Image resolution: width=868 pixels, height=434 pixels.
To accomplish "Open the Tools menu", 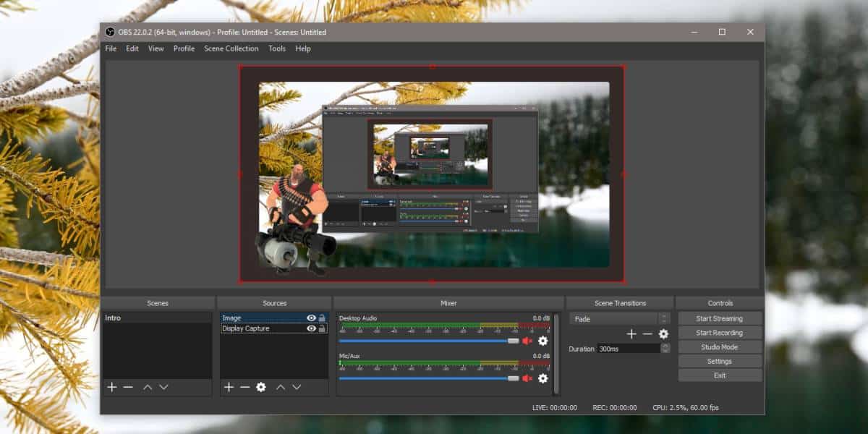I will [277, 48].
